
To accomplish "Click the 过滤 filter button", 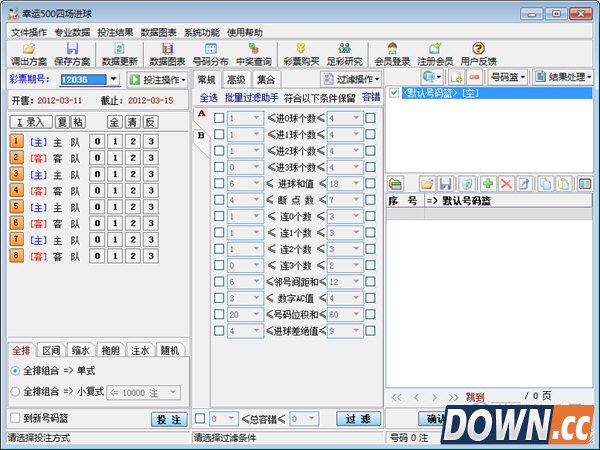I will point(359,419).
